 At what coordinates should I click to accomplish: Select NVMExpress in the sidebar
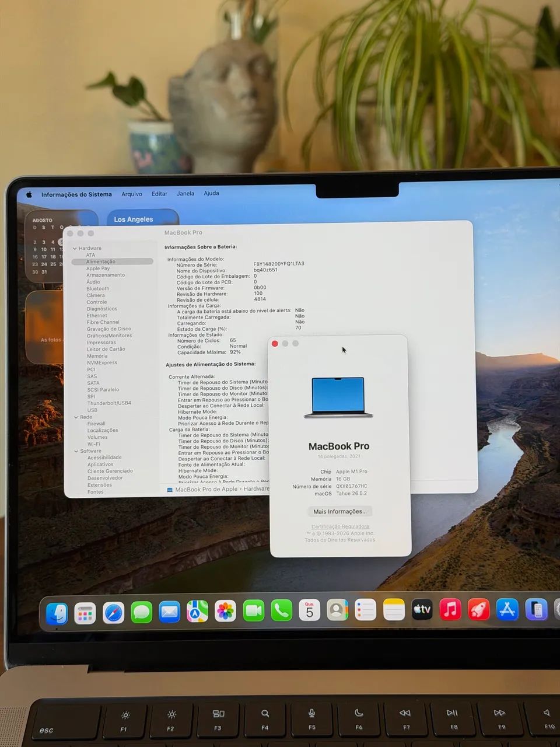(x=102, y=363)
